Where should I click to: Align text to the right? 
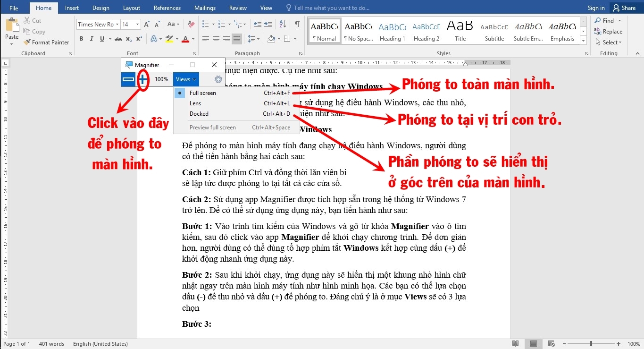(x=226, y=39)
